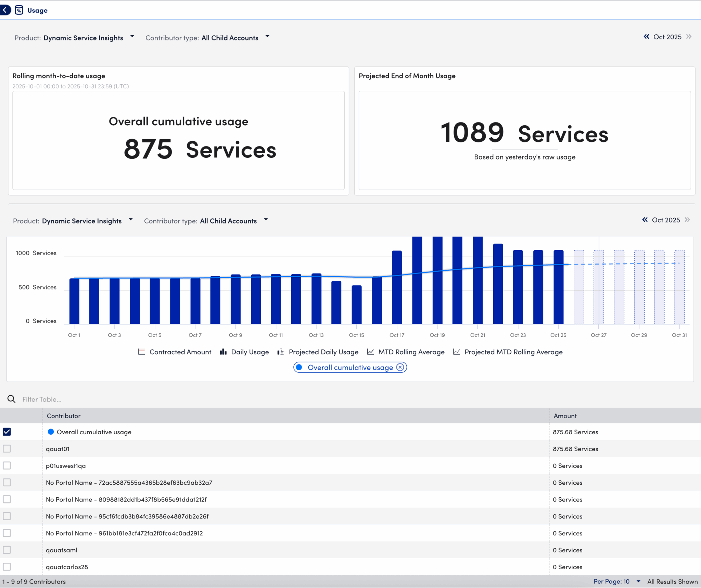Click the Projected Daily Usage legend icon

pos(280,351)
